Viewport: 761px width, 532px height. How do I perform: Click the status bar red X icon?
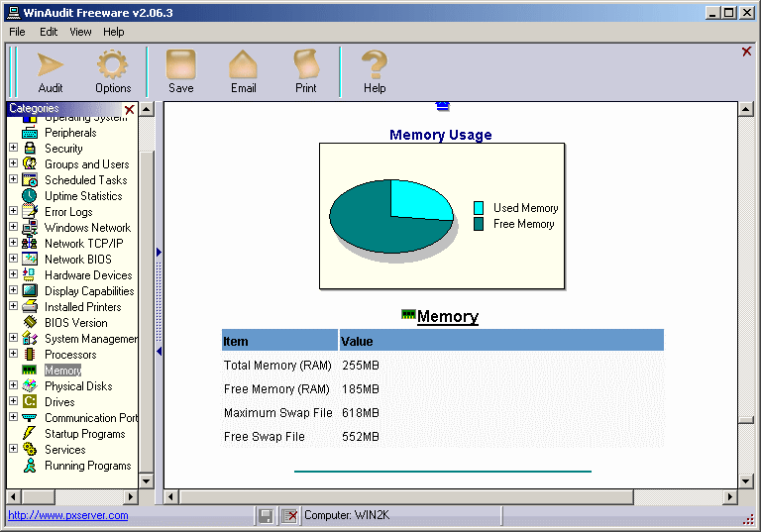coord(289,515)
